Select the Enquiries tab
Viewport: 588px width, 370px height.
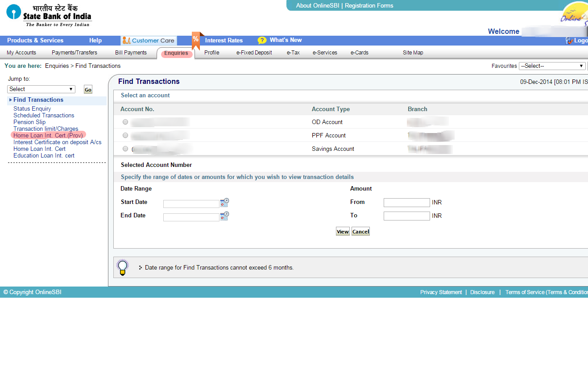tap(176, 54)
